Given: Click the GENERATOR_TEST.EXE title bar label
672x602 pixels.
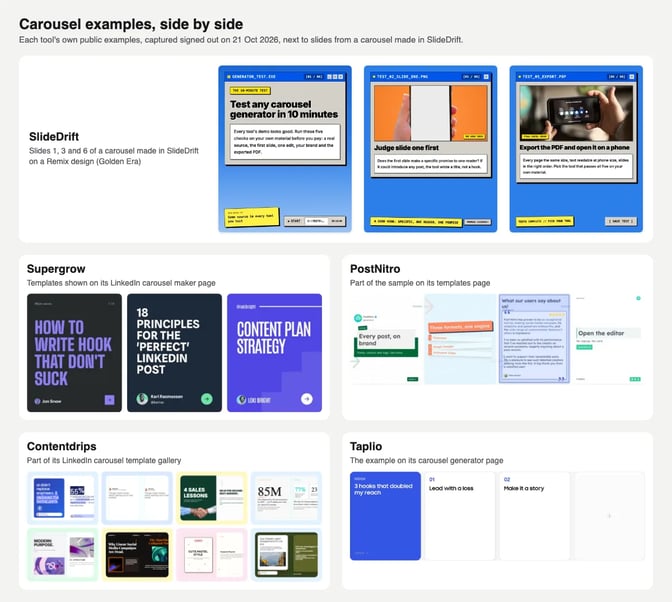Looking at the screenshot, I should tap(254, 77).
